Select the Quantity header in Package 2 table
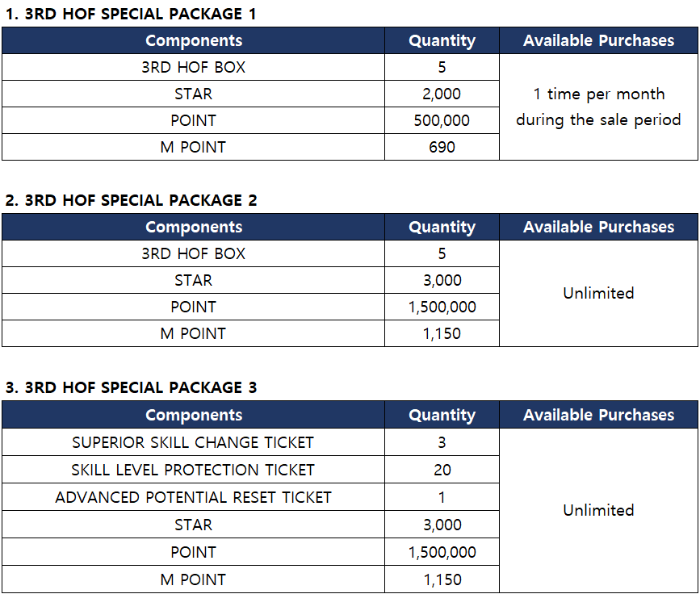The height and width of the screenshot is (594, 700). 442,227
